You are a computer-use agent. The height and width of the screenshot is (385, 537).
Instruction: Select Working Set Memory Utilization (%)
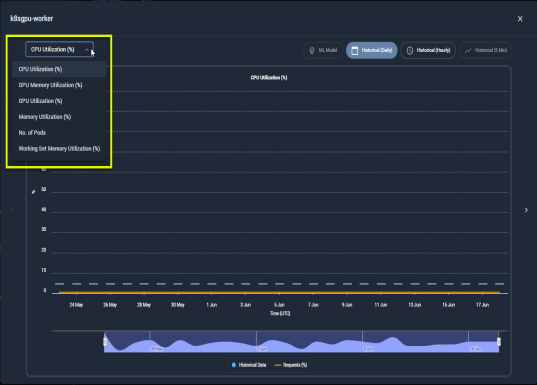[x=59, y=149]
